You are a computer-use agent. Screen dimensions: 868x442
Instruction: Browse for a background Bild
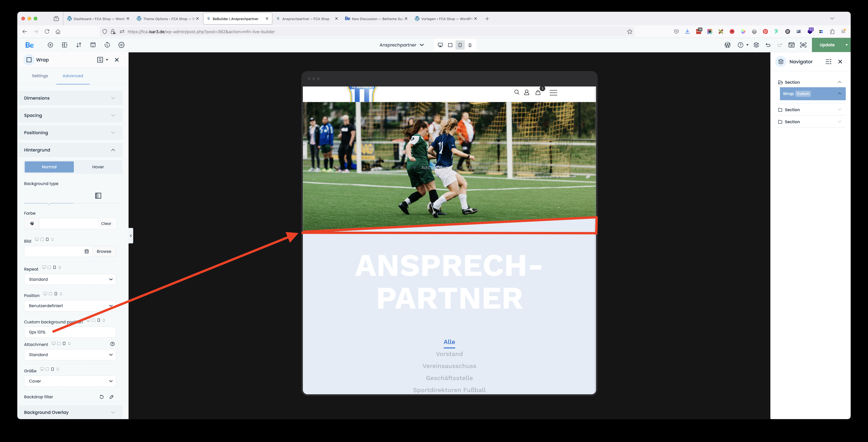(104, 252)
